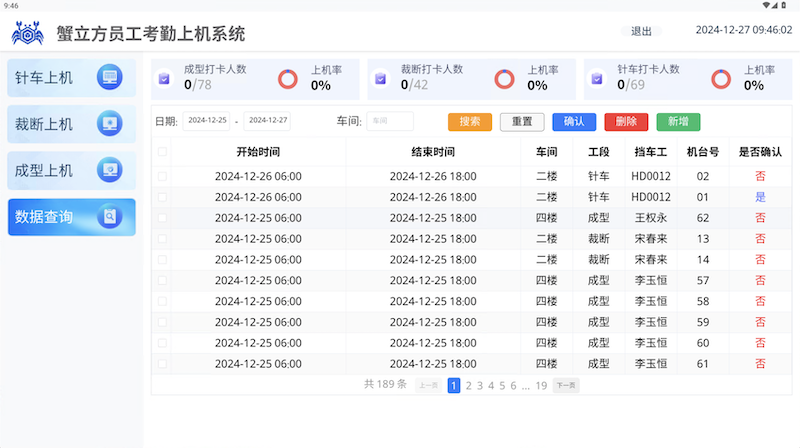Check the 李玉恒 row with 机台号 58

point(162,302)
